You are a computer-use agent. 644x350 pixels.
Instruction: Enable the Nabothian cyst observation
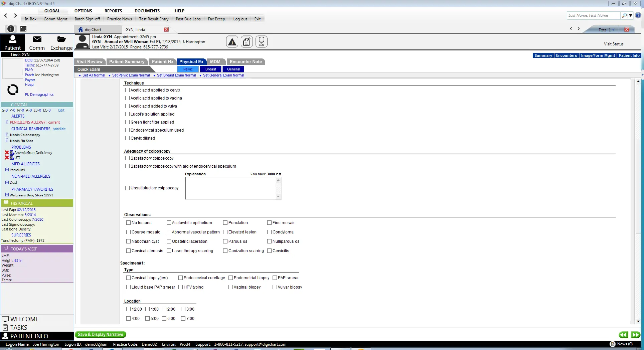coord(128,241)
